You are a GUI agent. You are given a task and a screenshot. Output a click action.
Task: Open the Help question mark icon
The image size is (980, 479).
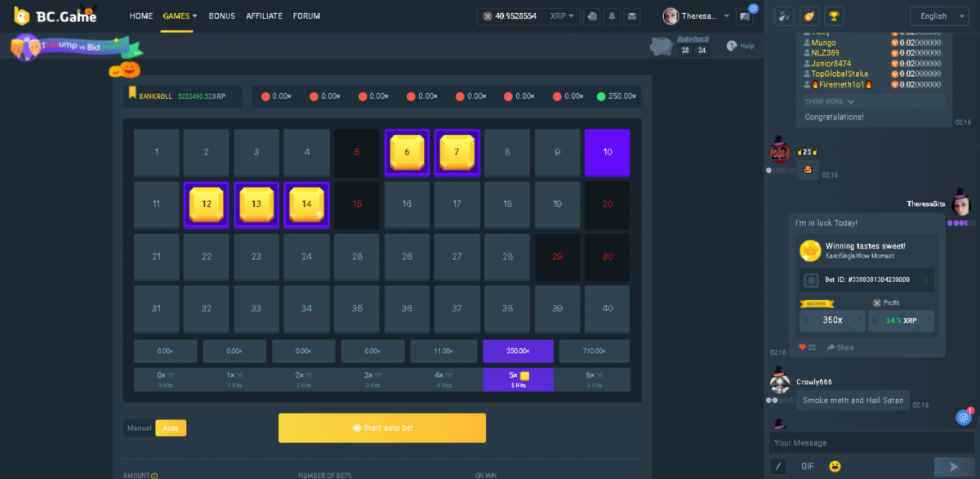pyautogui.click(x=732, y=46)
